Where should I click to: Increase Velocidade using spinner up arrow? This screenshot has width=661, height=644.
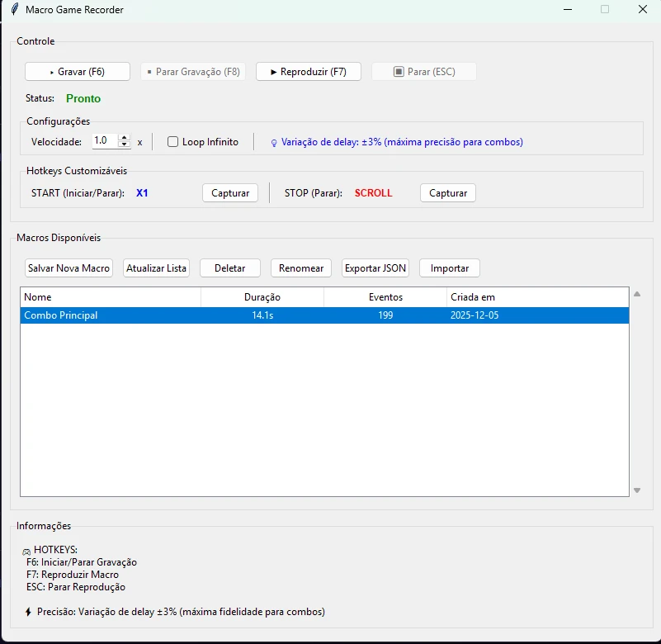coord(125,138)
